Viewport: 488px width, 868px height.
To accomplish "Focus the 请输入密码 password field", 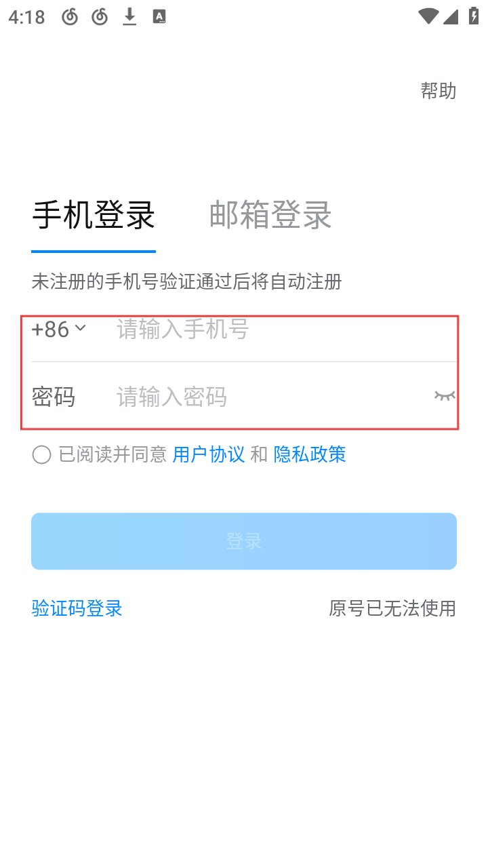I will pos(264,397).
